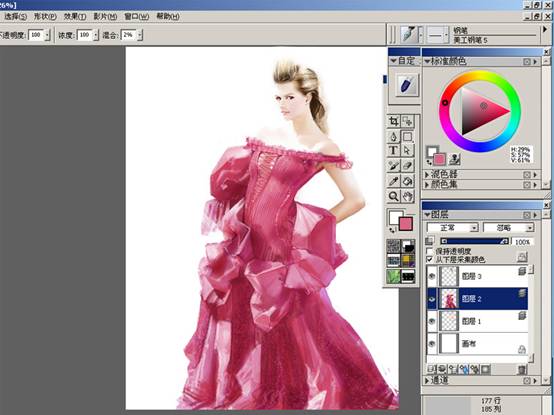Click the custom palette pen brush icon
This screenshot has height=415, width=554.
coord(407,85)
